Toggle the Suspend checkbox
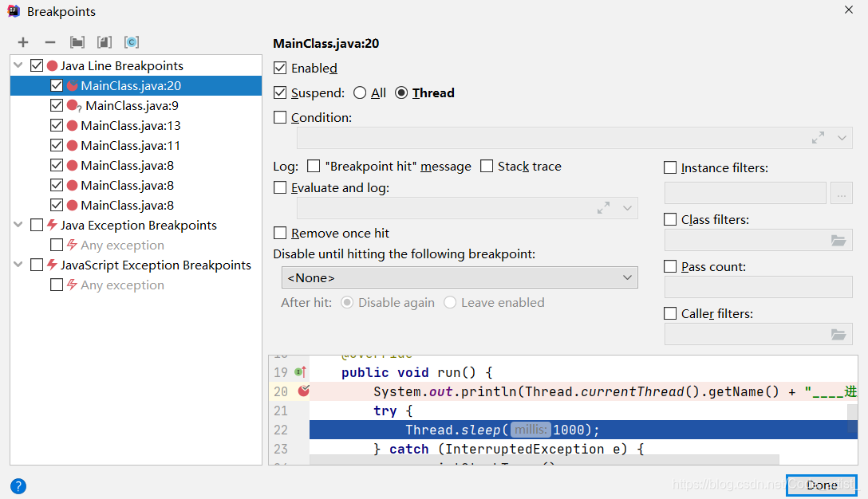The height and width of the screenshot is (499, 868). tap(280, 92)
